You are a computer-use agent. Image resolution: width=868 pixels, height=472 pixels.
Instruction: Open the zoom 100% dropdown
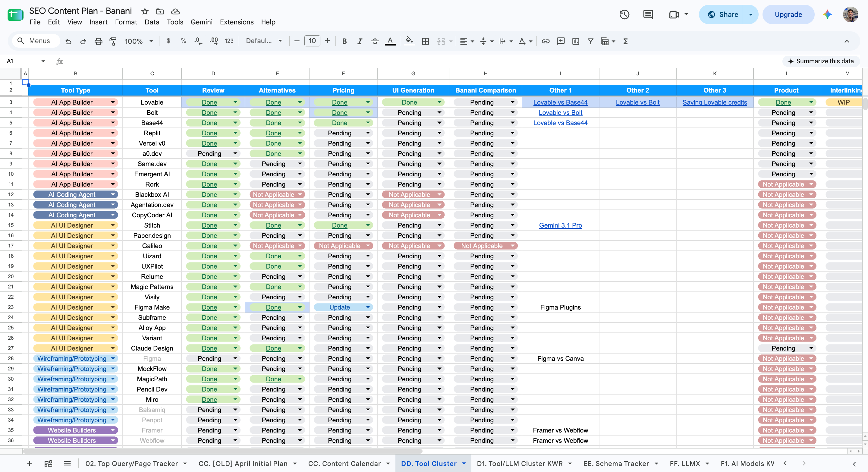139,41
